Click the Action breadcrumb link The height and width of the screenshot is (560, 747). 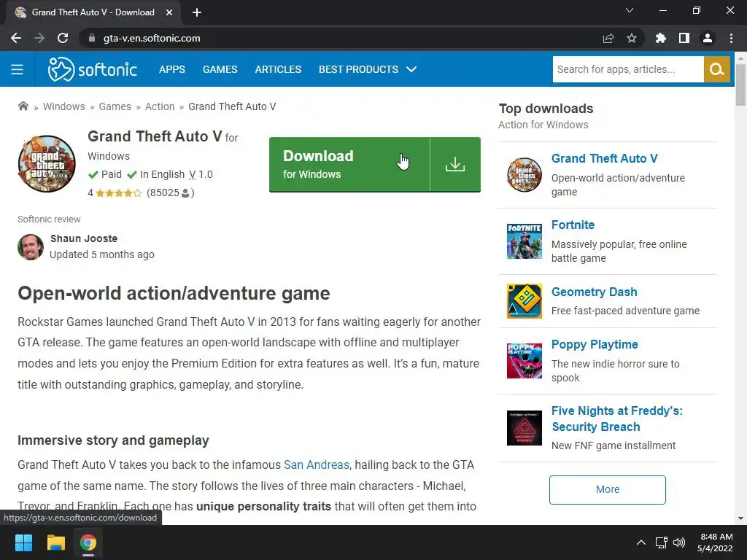[160, 106]
